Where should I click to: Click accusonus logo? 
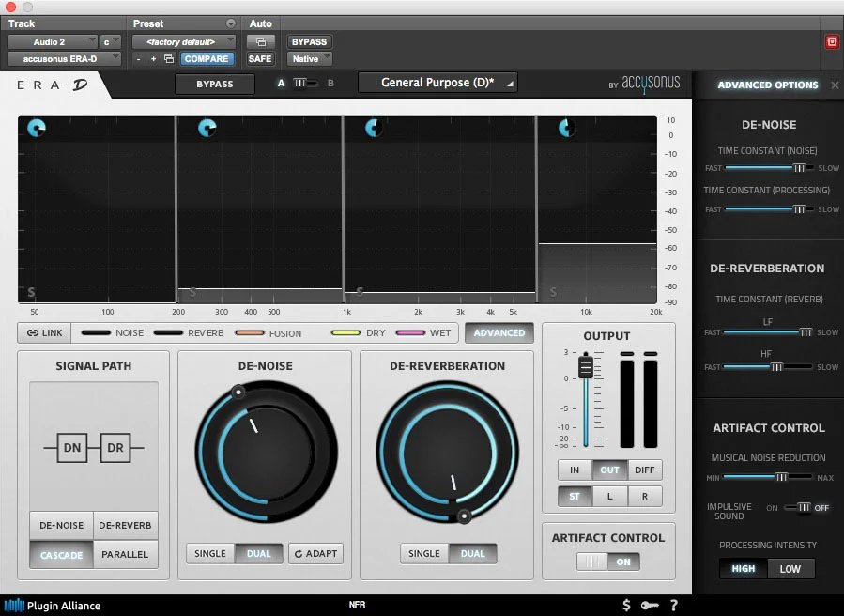(x=644, y=84)
